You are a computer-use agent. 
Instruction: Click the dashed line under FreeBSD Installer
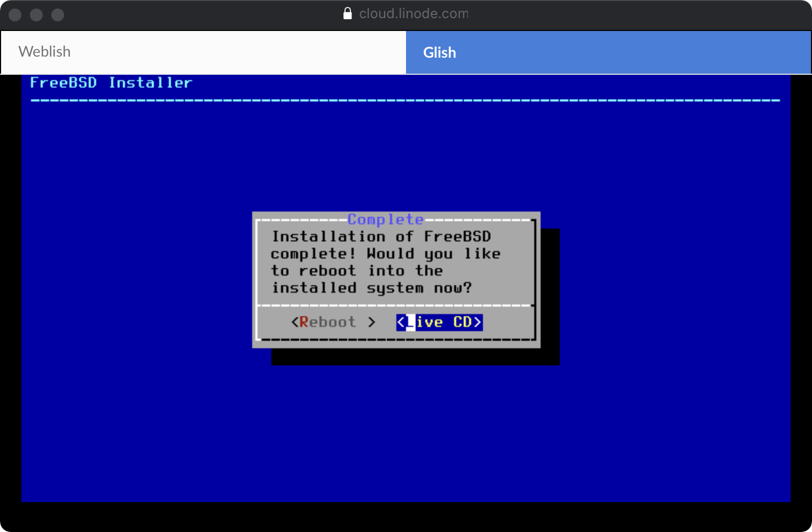(x=405, y=100)
